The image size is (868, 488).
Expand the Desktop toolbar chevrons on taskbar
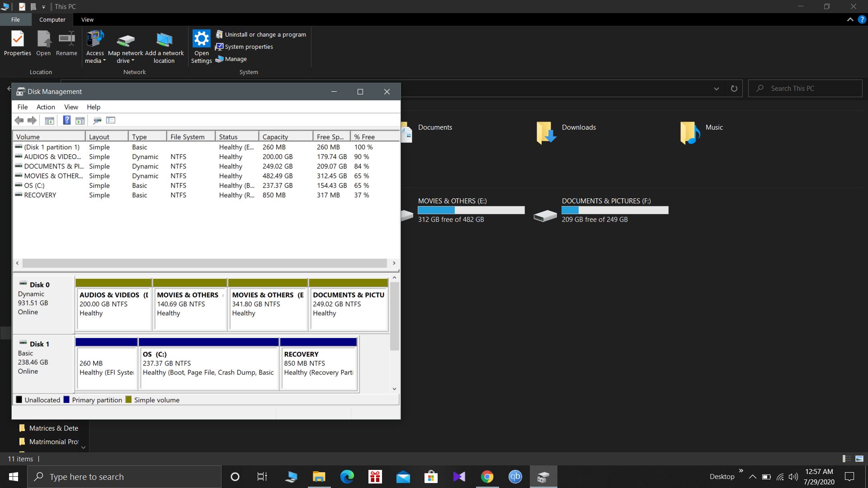click(x=741, y=471)
